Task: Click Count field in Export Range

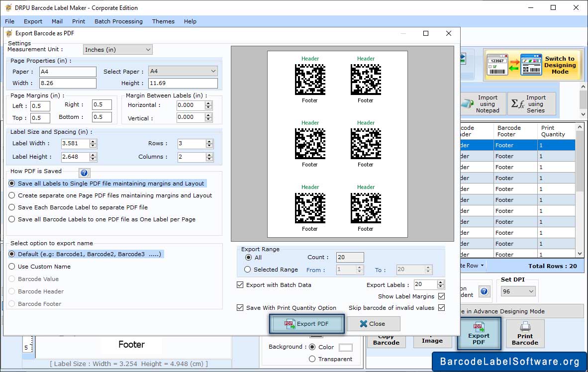Action: 350,257
